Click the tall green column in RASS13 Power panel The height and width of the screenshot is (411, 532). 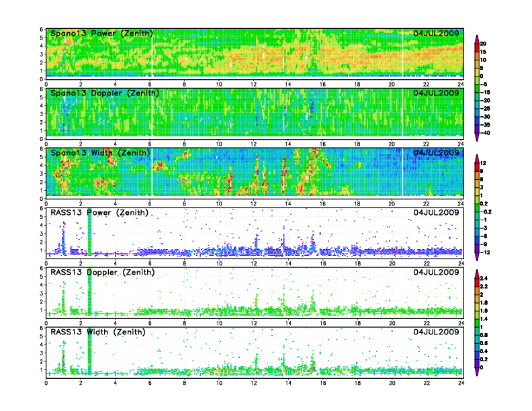[x=89, y=232]
